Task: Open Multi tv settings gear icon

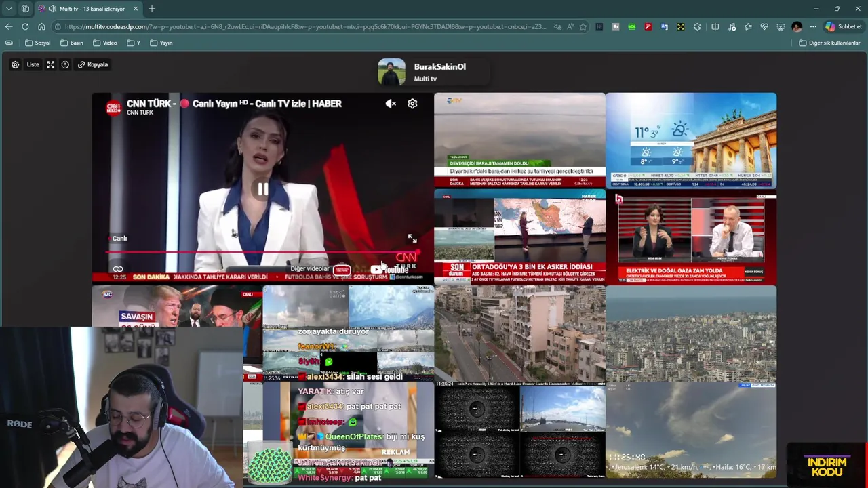Action: tap(15, 64)
